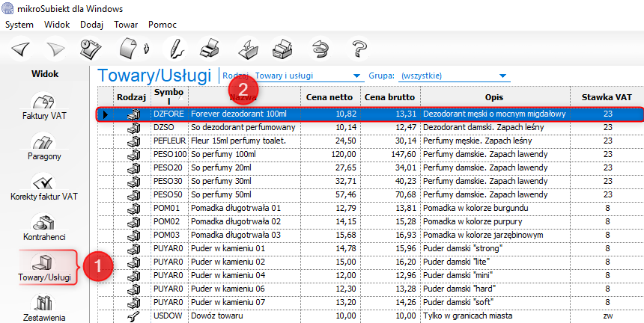Click gross price 13,28 cell
The width and height of the screenshot is (644, 323).
point(390,289)
